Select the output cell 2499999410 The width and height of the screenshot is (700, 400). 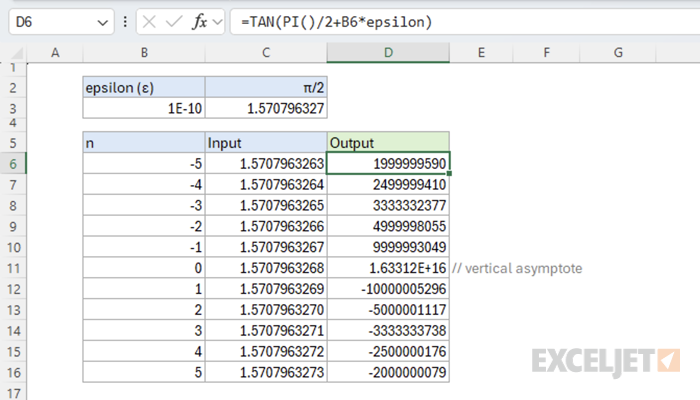tap(388, 184)
